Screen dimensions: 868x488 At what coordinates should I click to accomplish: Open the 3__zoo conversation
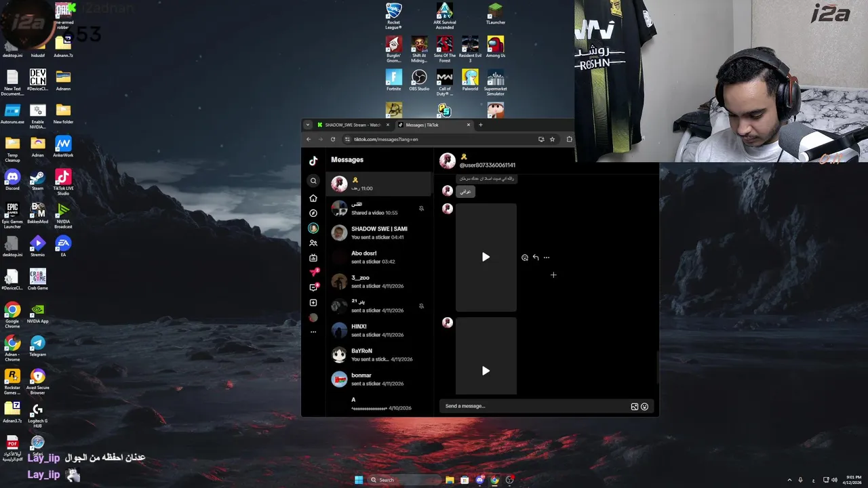coord(378,281)
